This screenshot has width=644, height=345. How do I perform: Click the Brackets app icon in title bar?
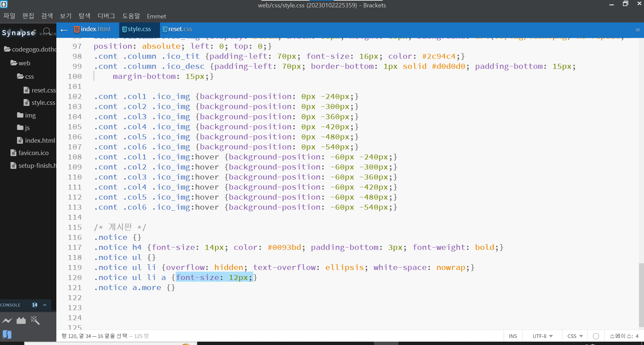tap(4, 4)
